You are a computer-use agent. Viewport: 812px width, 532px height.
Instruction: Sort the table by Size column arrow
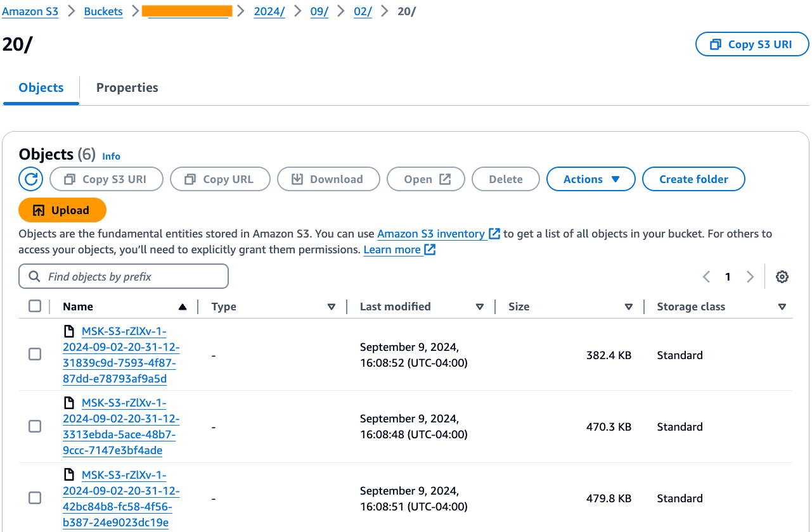628,307
